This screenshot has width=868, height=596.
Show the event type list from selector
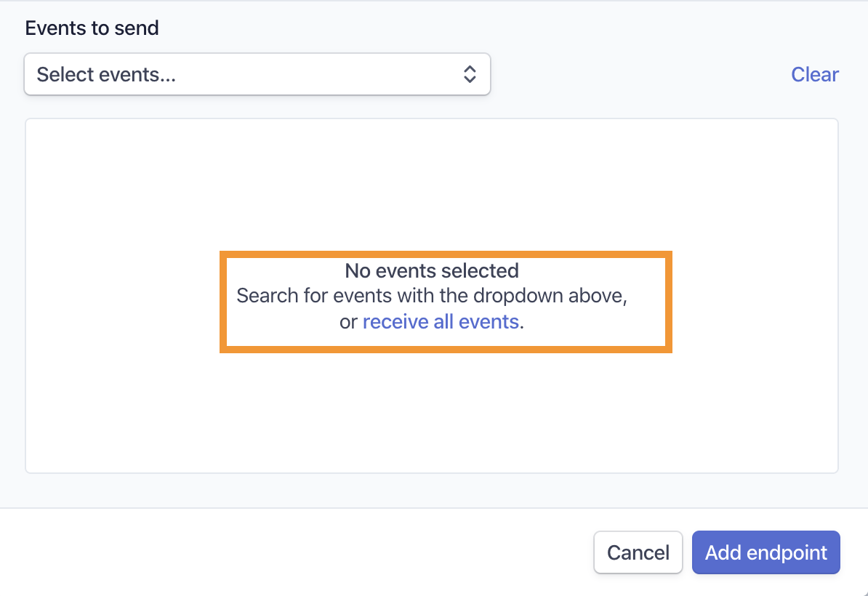[257, 74]
